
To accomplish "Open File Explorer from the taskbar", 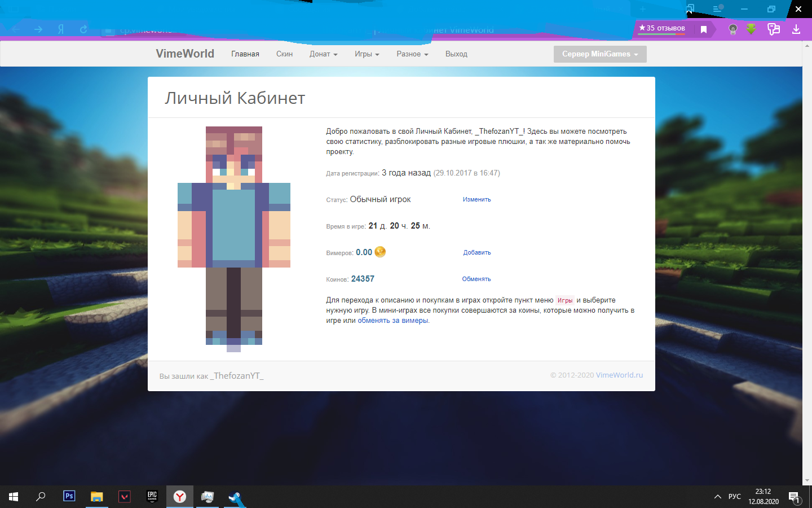I will point(96,497).
